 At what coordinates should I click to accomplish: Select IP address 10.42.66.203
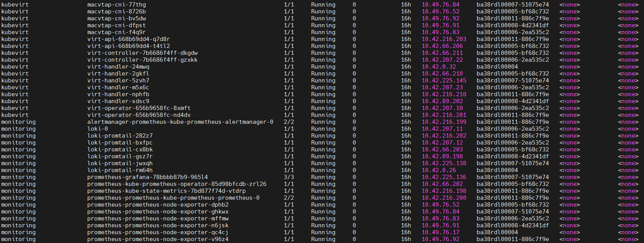coord(442,149)
